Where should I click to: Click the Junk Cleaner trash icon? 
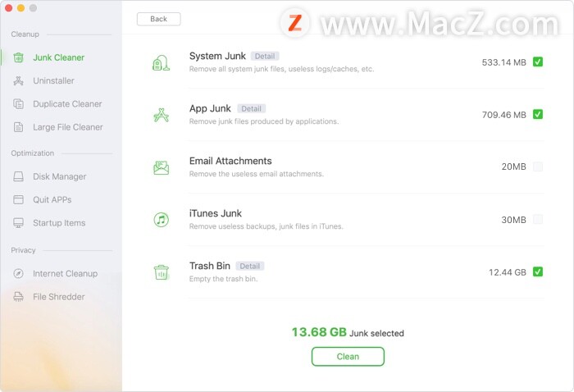[18, 57]
